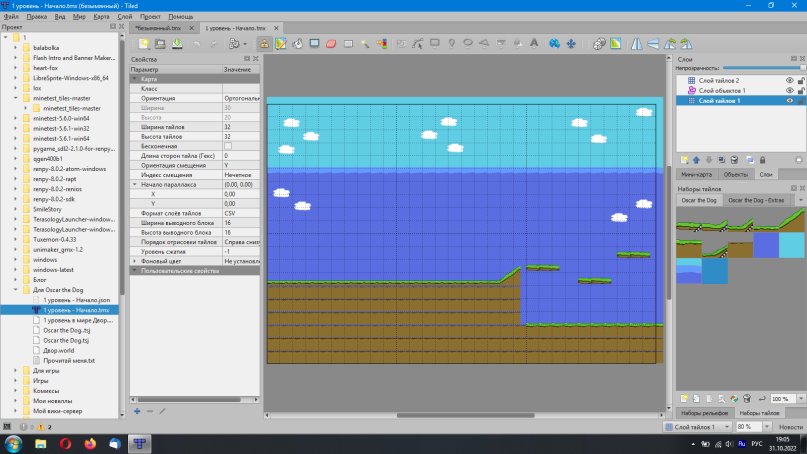807x454 pixels.
Task: Open the Слой menu
Action: (125, 16)
